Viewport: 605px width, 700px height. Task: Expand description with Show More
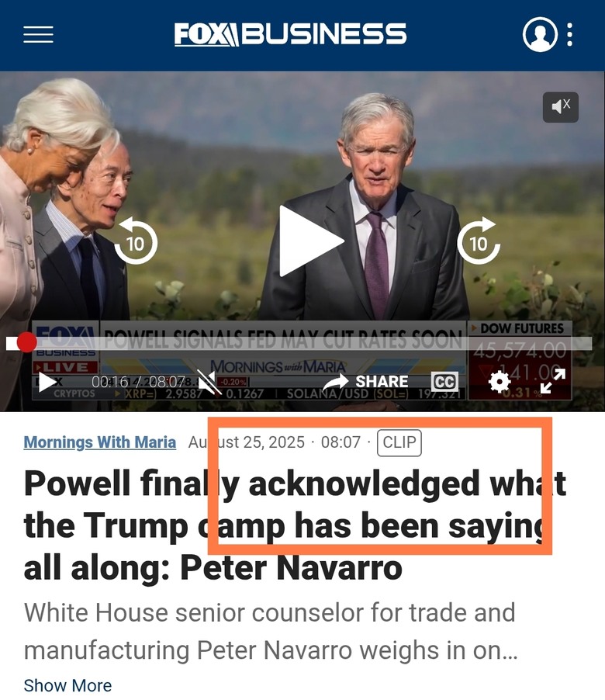(x=67, y=685)
